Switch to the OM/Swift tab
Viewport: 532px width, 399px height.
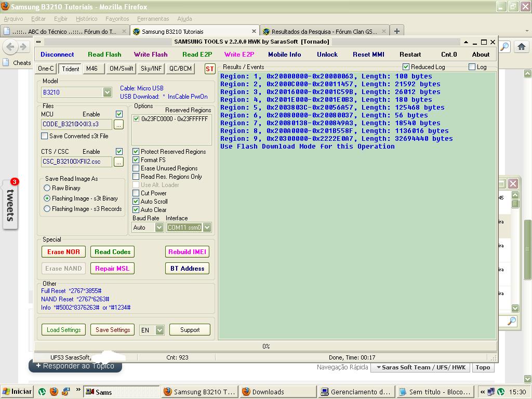coord(121,69)
